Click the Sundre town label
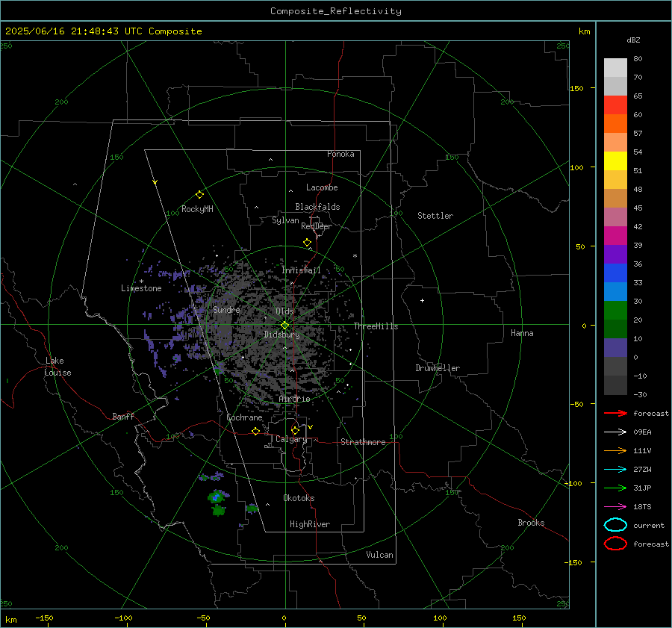 point(226,309)
